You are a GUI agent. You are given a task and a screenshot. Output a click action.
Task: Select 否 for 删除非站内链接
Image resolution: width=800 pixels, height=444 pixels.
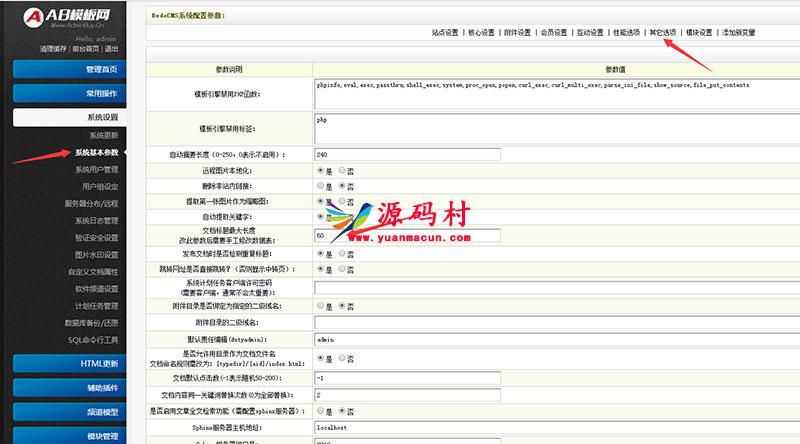342,186
